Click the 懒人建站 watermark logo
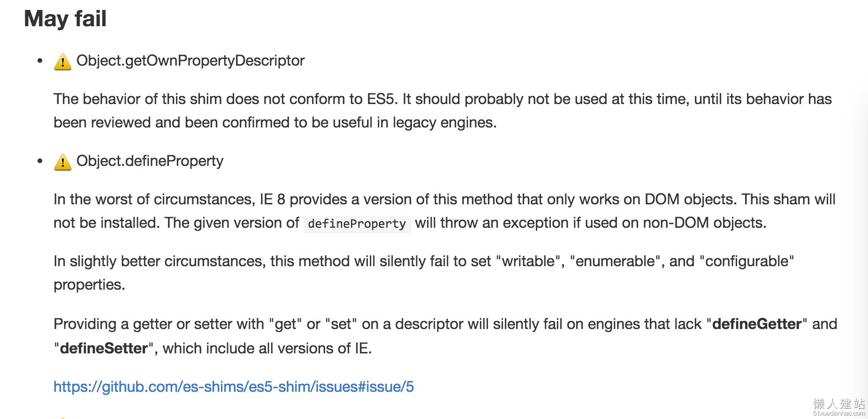868x419 pixels. coord(839,404)
